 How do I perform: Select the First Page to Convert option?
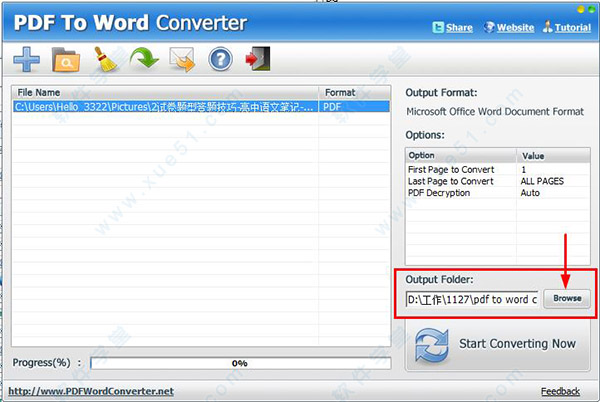pos(451,169)
